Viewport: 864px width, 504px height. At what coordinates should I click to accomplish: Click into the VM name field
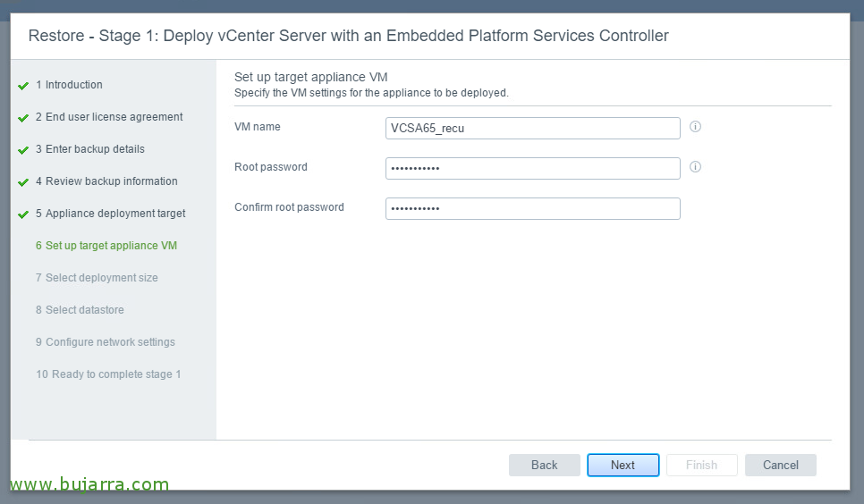pyautogui.click(x=533, y=129)
